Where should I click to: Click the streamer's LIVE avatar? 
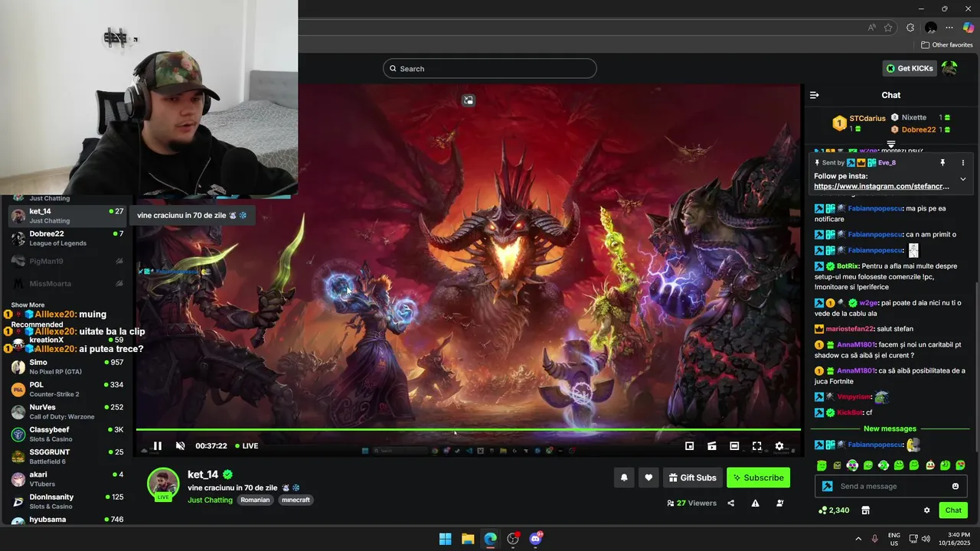click(163, 484)
